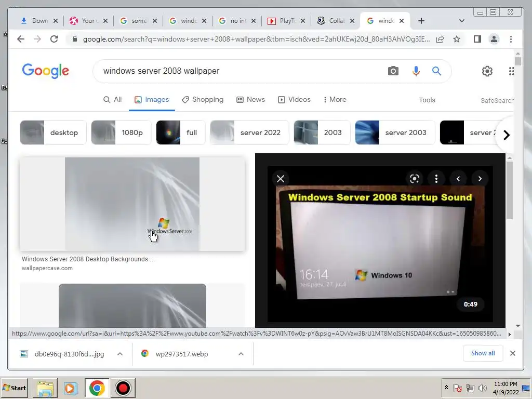Click the SafeSearch setting
532x399 pixels.
pos(497,100)
